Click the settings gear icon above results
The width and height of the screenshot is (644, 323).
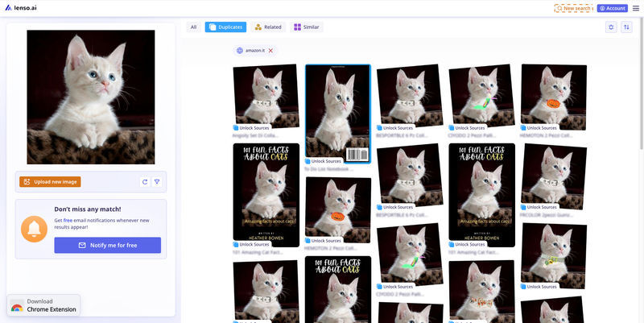coord(611,27)
